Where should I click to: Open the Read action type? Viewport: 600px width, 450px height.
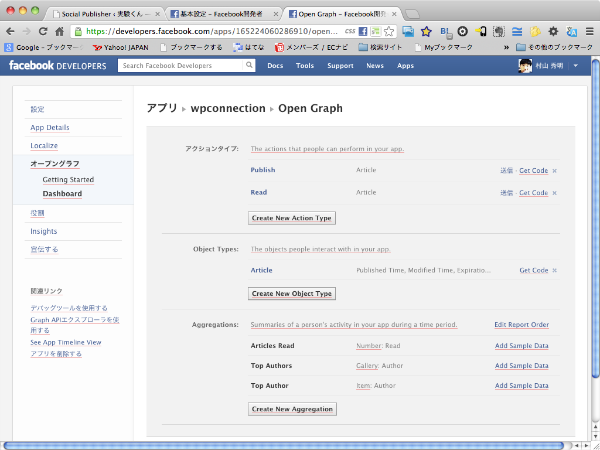point(259,192)
